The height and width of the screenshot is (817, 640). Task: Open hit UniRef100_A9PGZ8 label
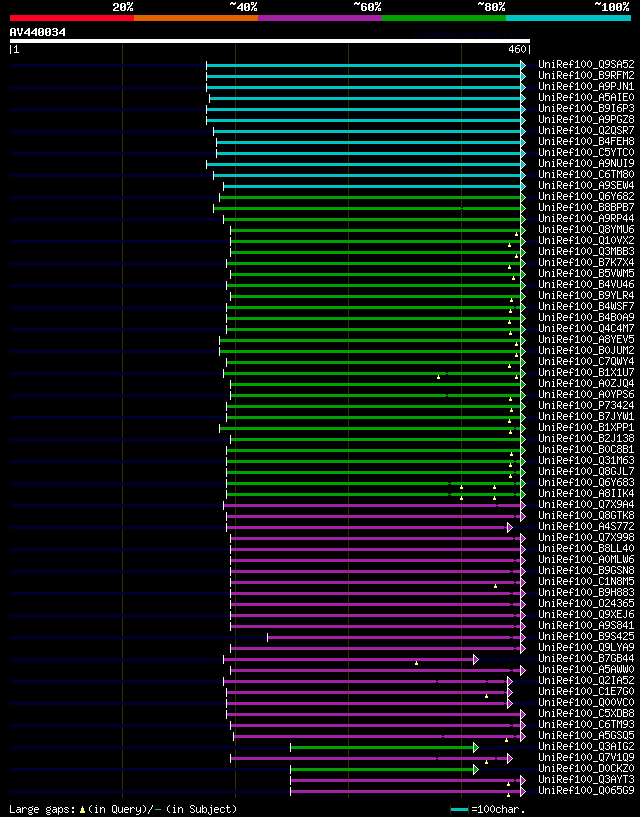(x=586, y=119)
